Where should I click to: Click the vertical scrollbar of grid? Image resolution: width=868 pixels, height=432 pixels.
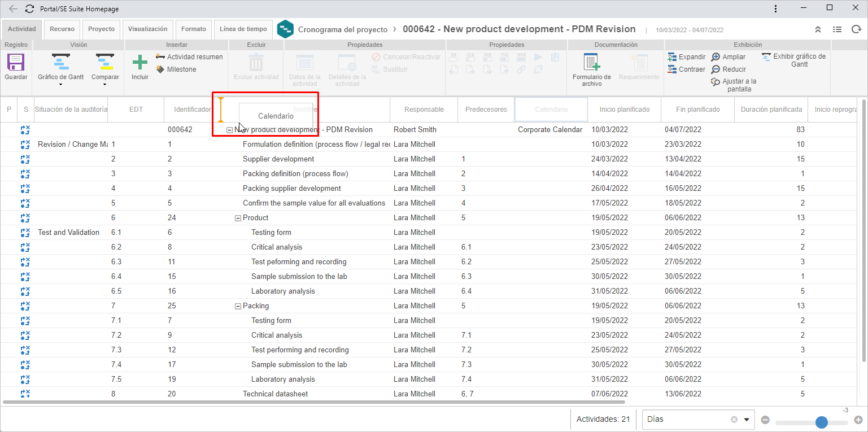tap(863, 230)
